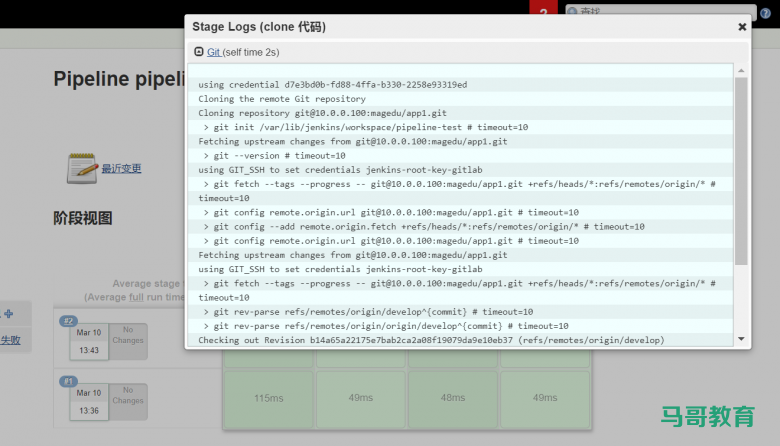Close the Stage Logs dialog

742,27
